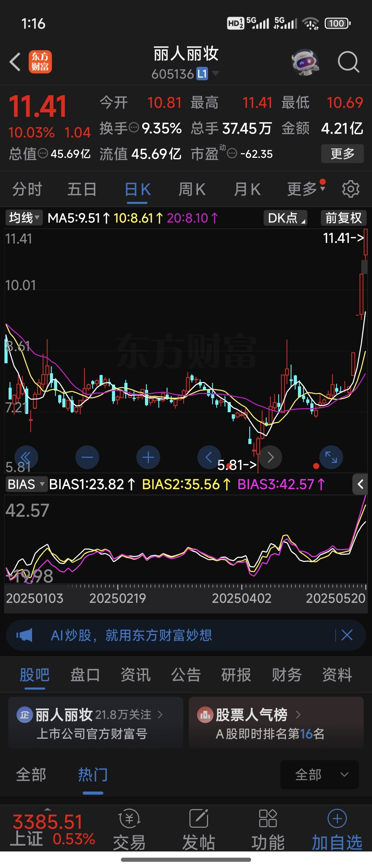Expand 更多 chart period dropdown
372x868 pixels.
(x=307, y=189)
